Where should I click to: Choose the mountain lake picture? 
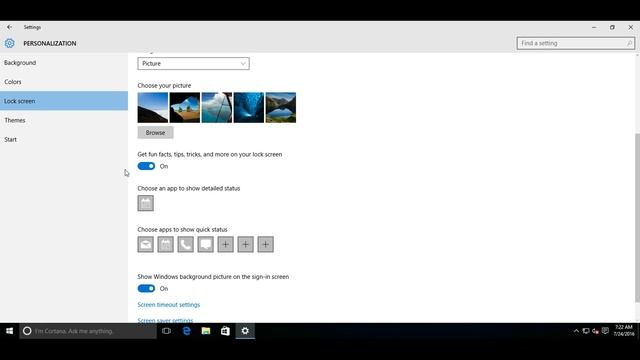pos(281,108)
